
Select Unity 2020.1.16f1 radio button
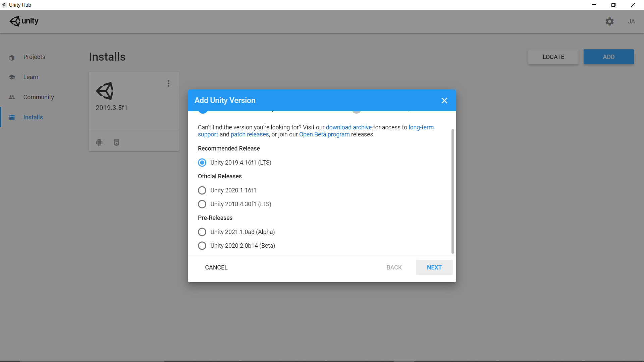tap(202, 190)
